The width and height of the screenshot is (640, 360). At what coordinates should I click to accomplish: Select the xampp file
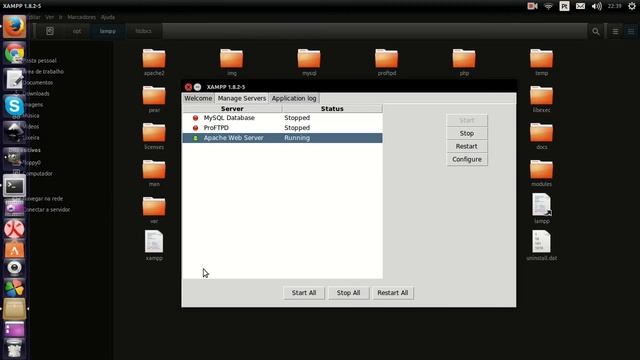tap(154, 246)
